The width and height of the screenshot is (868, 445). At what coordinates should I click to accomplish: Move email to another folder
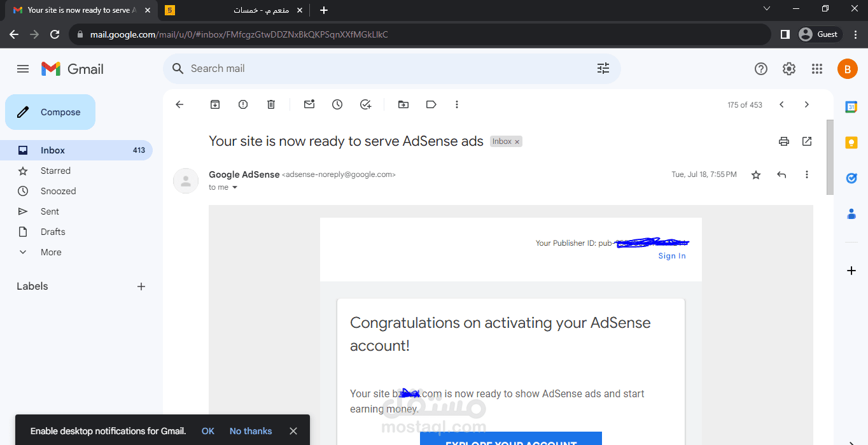pyautogui.click(x=403, y=104)
